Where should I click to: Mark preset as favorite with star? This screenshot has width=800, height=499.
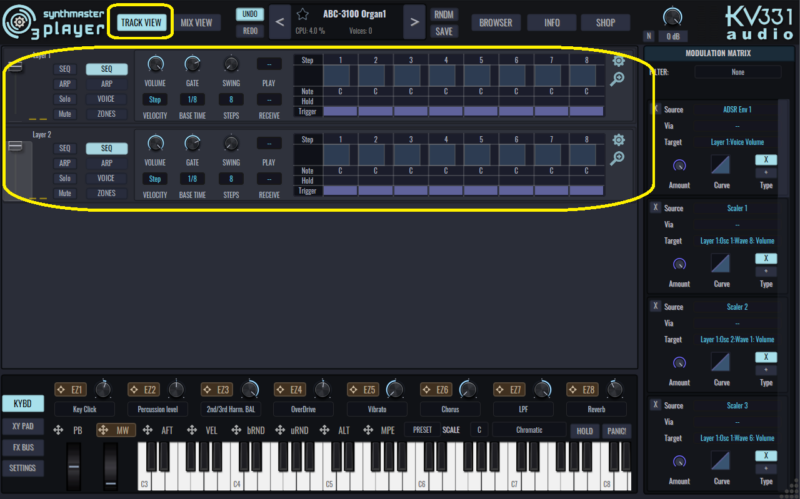302,16
